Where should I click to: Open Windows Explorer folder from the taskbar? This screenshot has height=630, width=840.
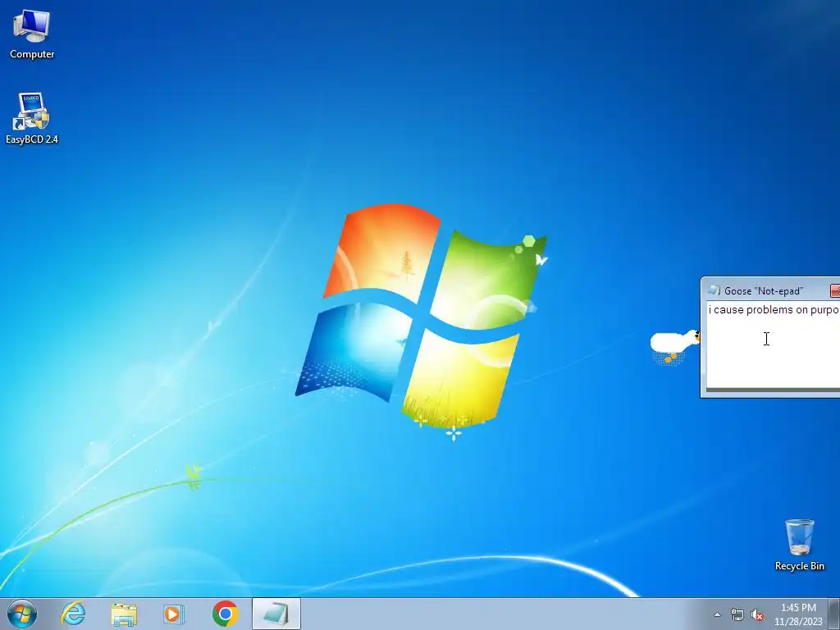[x=124, y=614]
